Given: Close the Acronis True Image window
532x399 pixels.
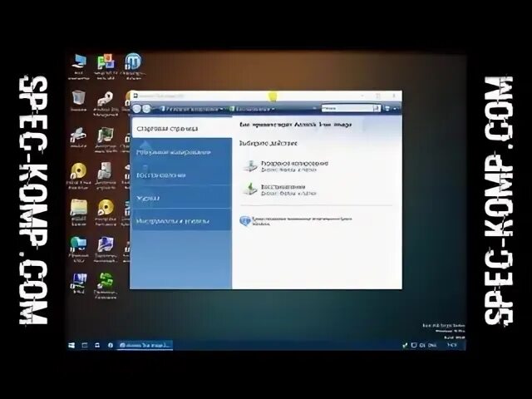Looking at the screenshot, I should tap(393, 96).
